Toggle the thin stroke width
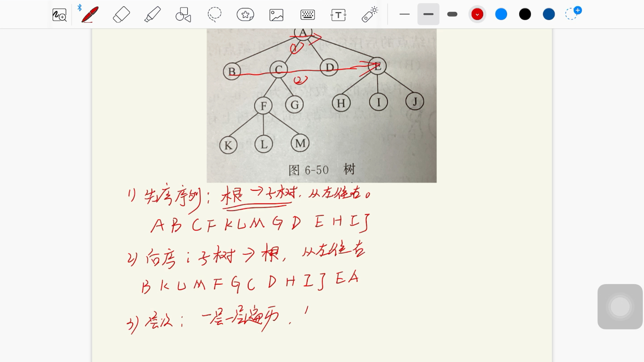The width and height of the screenshot is (644, 362). [x=404, y=14]
